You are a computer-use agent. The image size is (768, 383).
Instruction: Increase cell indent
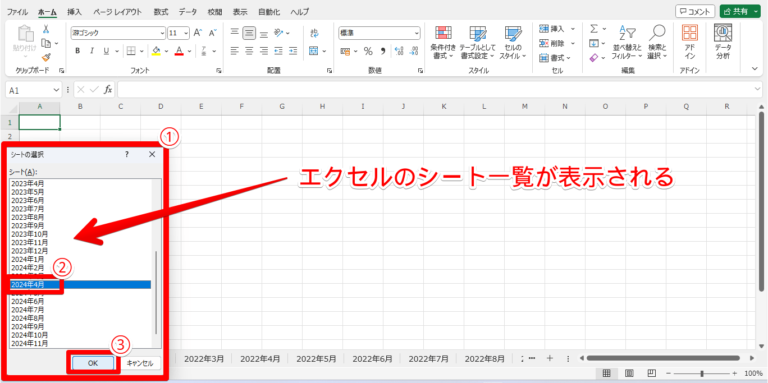click(293, 50)
